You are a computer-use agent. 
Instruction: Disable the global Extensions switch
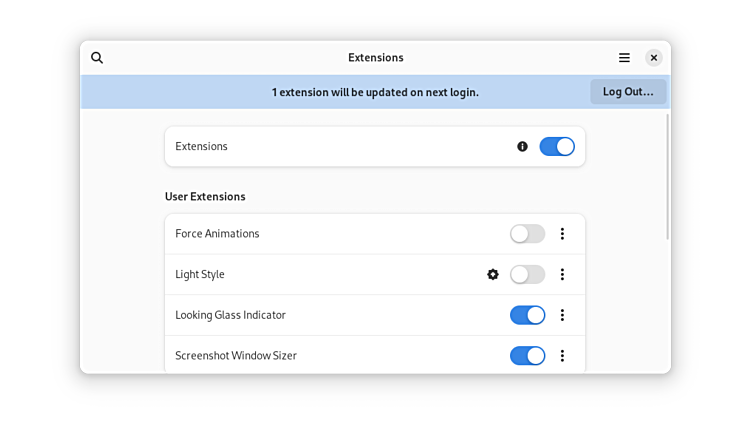[557, 146]
